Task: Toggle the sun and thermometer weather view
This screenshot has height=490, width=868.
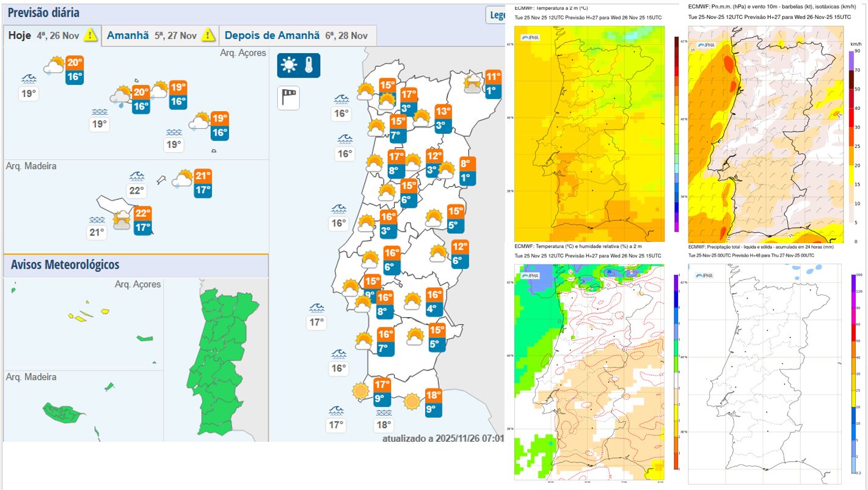Action: tap(299, 65)
